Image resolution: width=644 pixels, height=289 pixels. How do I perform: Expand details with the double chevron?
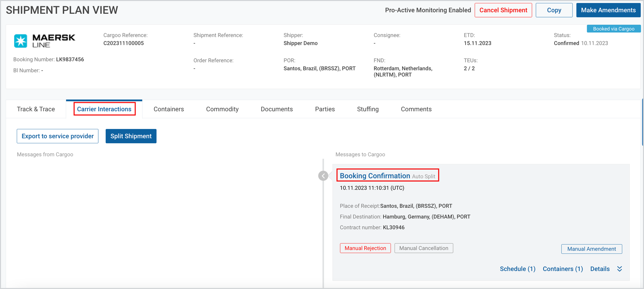tap(620, 269)
